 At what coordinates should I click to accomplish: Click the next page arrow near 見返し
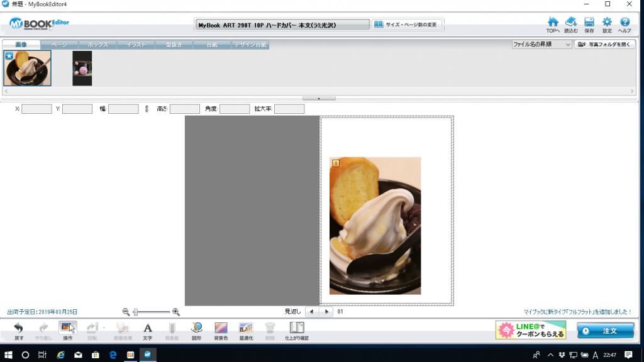tap(326, 310)
